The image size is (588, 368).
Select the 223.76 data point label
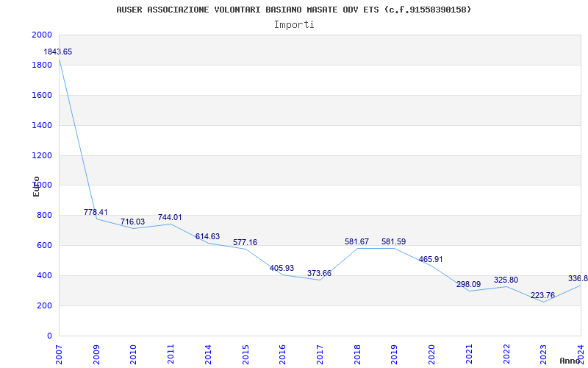(542, 296)
